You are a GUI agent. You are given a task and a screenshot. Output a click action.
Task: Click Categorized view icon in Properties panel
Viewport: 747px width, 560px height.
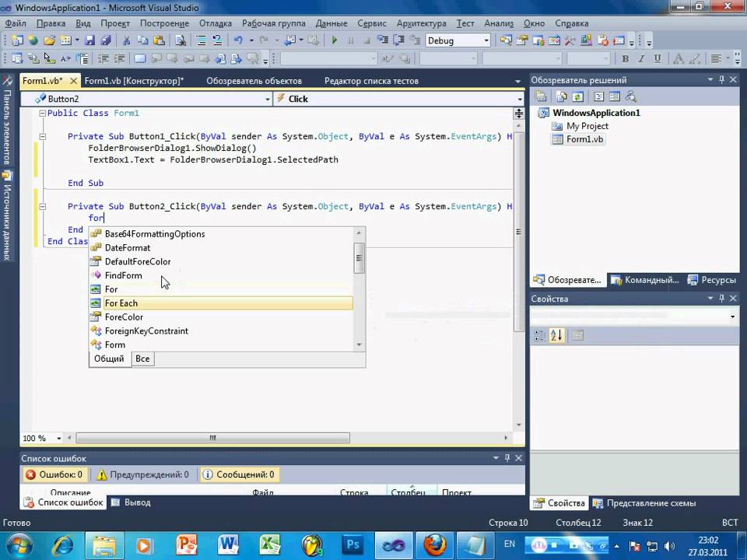point(540,335)
